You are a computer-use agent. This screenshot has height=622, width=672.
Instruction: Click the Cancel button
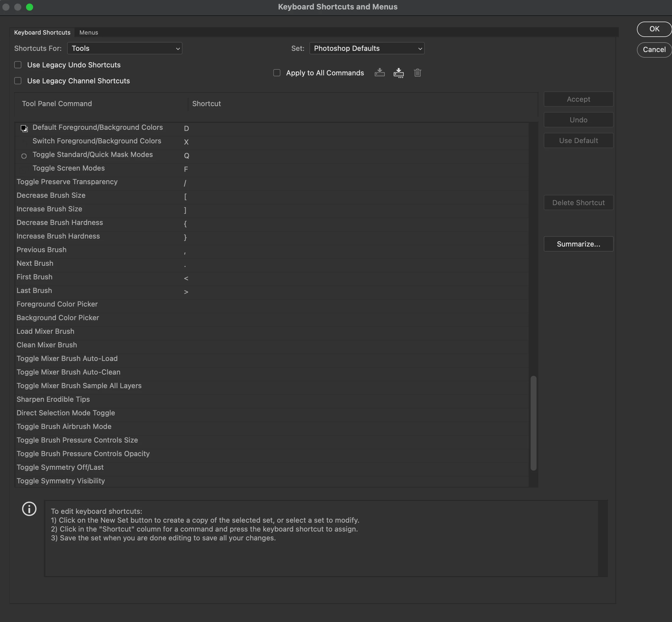pos(654,50)
